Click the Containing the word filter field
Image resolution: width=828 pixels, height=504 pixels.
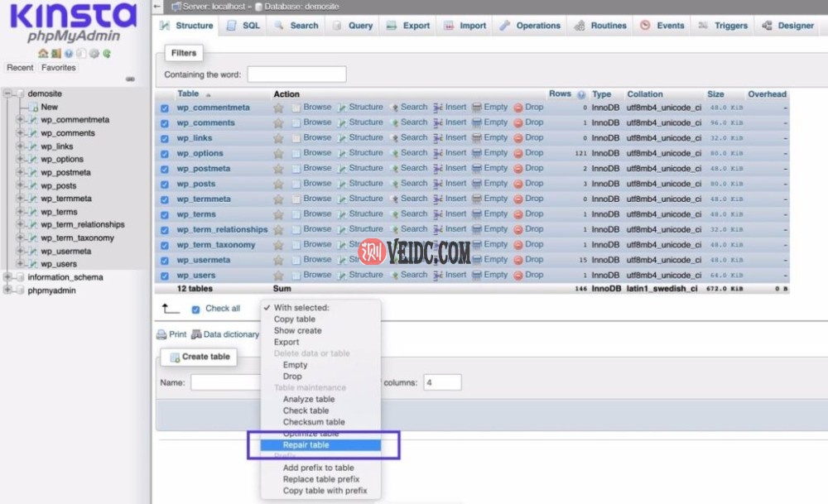coord(296,74)
